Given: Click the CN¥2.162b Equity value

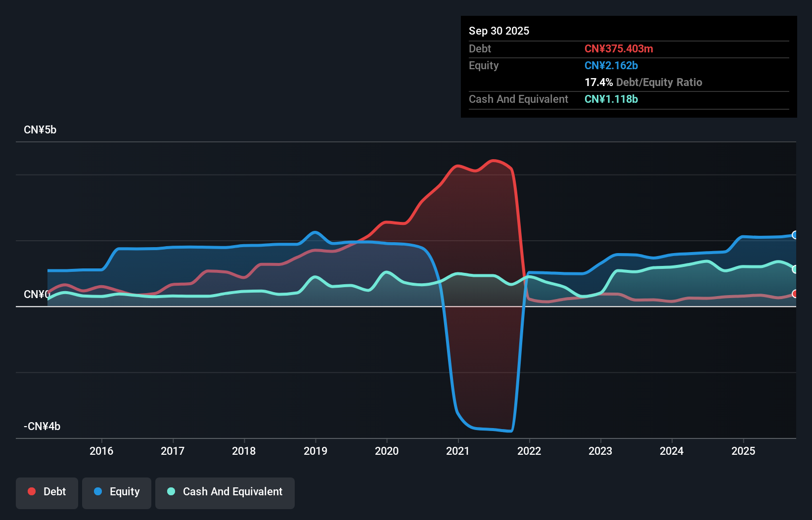Looking at the screenshot, I should tap(611, 65).
